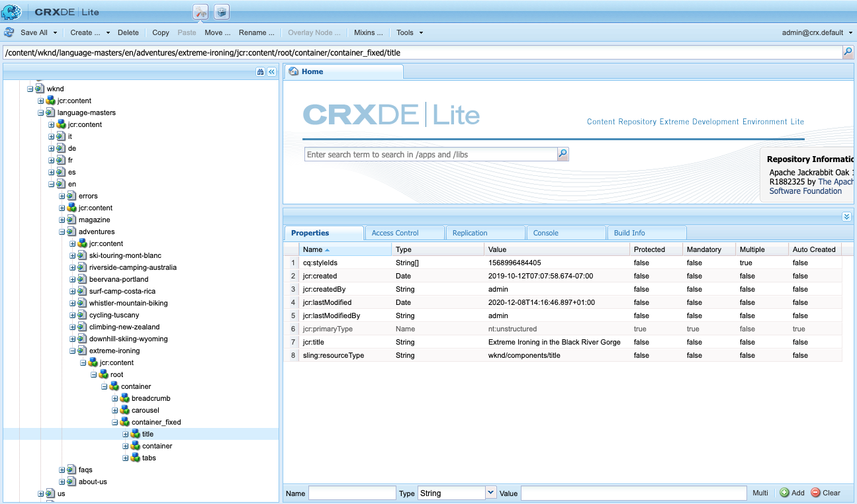857x504 pixels.
Task: Expand the it language node
Action: [51, 136]
